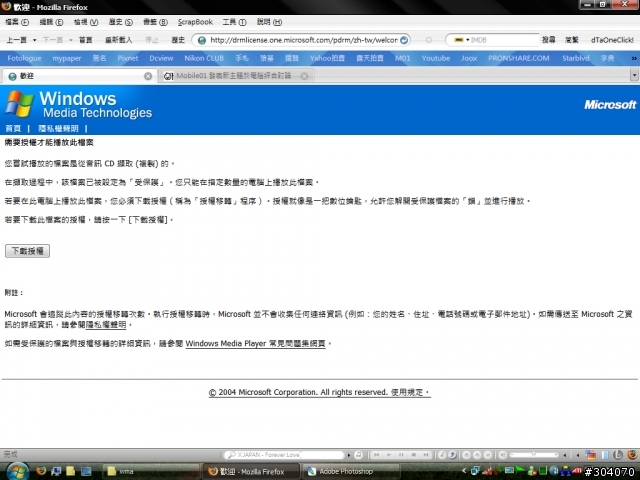Click the stop button in status bar player
The width and height of the screenshot is (640, 480).
point(413,455)
